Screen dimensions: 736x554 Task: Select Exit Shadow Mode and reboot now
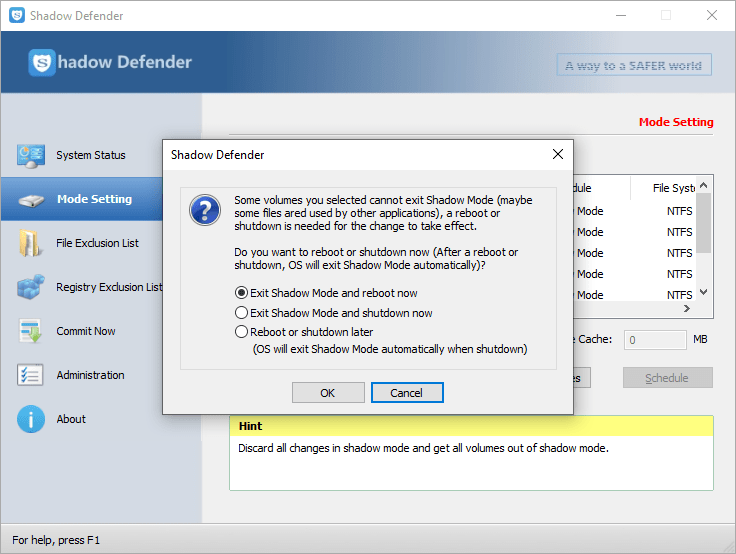[326, 293]
